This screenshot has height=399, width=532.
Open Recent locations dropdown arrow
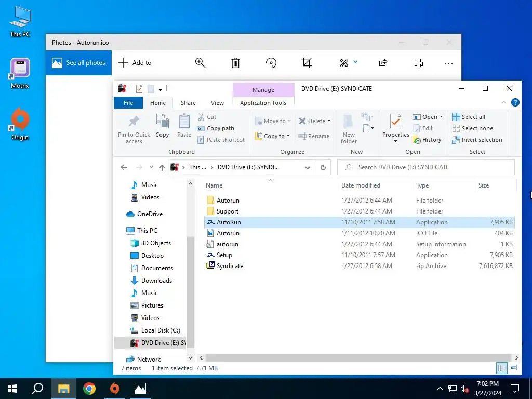click(151, 167)
